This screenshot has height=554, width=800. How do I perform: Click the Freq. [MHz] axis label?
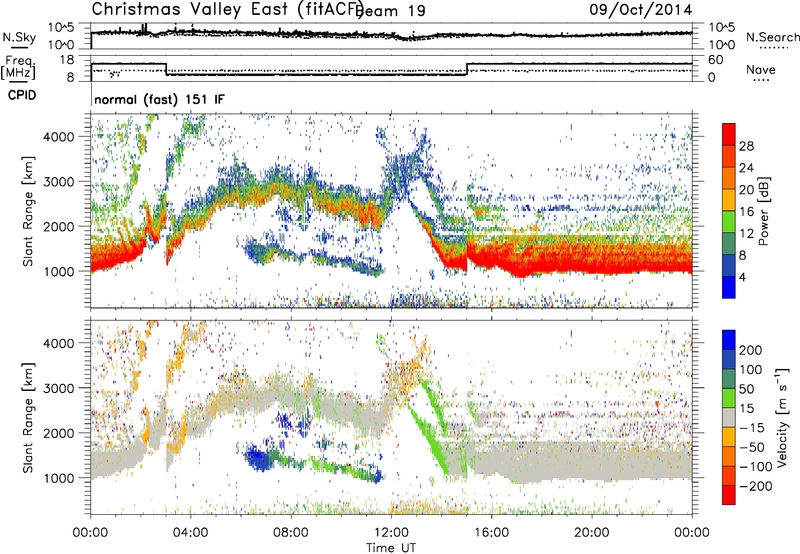click(18, 66)
